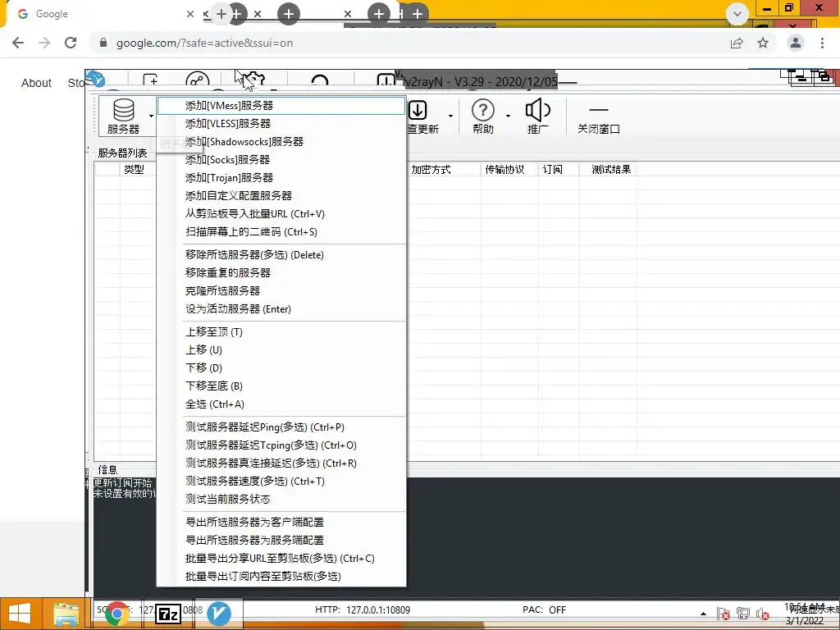Open v2rayN from the taskbar

coord(218,614)
